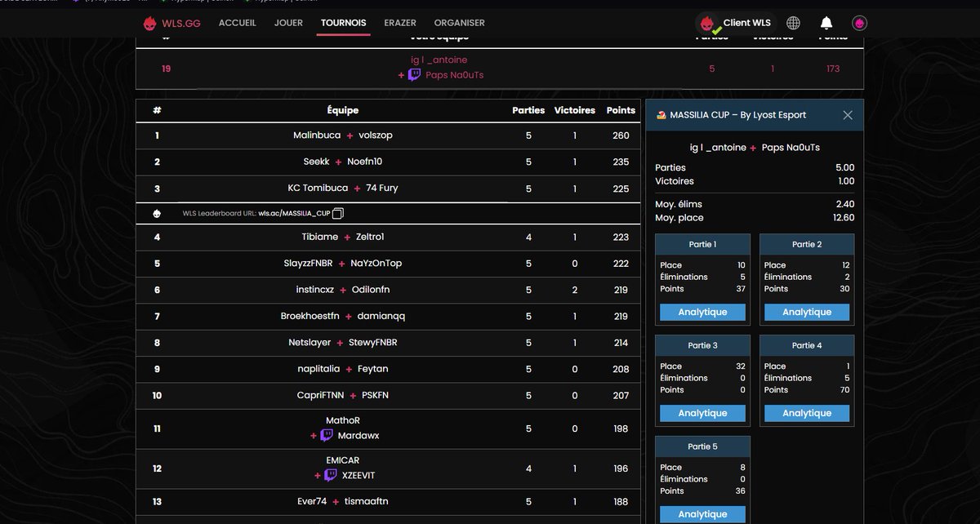Image resolution: width=980 pixels, height=524 pixels.
Task: Click the Partie 1 card header
Action: [702, 244]
